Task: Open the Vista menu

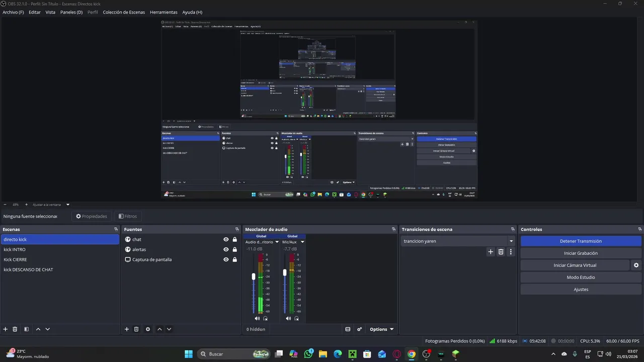Action: pyautogui.click(x=50, y=12)
